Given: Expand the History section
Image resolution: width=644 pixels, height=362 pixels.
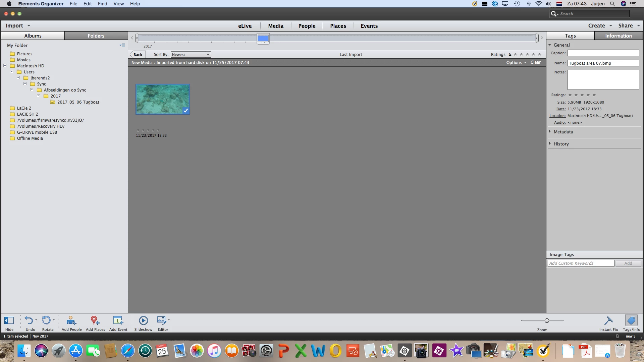Looking at the screenshot, I should pyautogui.click(x=561, y=144).
